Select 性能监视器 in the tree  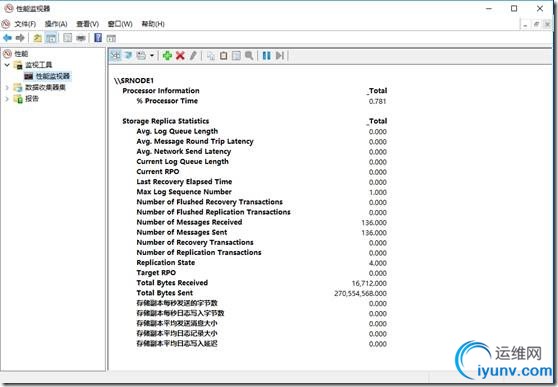point(53,76)
